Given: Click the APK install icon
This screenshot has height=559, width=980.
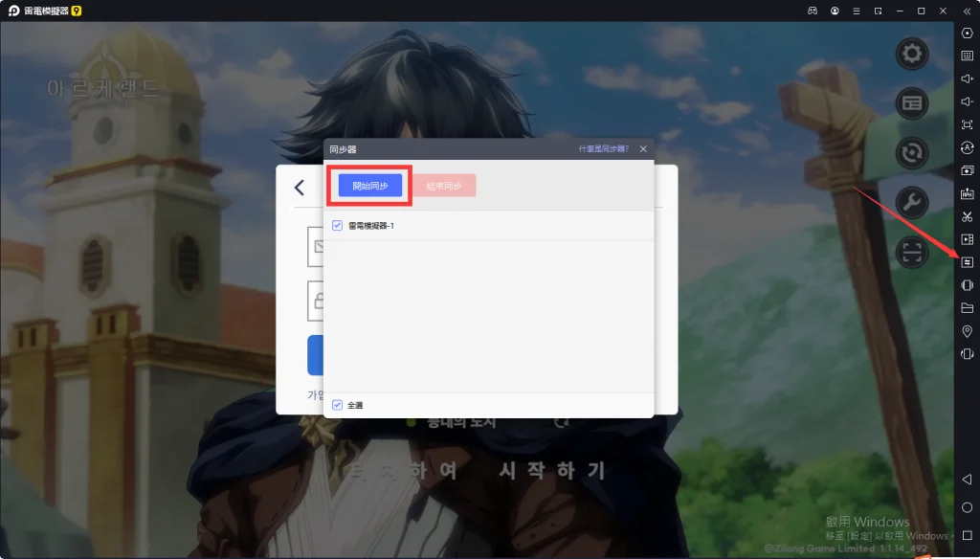Looking at the screenshot, I should (967, 194).
